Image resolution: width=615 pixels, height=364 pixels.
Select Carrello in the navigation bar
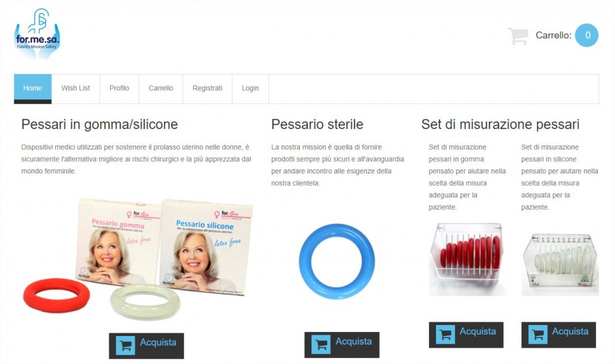click(161, 89)
